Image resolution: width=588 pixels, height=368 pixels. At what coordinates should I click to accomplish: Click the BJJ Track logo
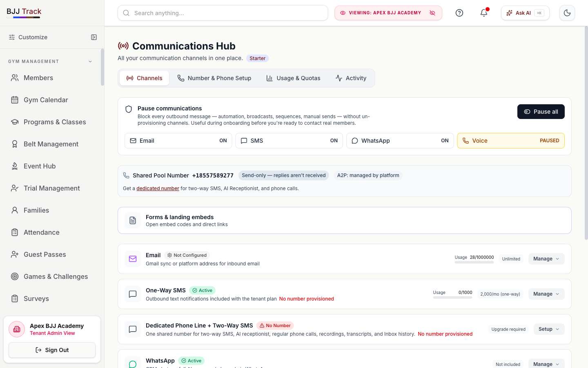24,12
